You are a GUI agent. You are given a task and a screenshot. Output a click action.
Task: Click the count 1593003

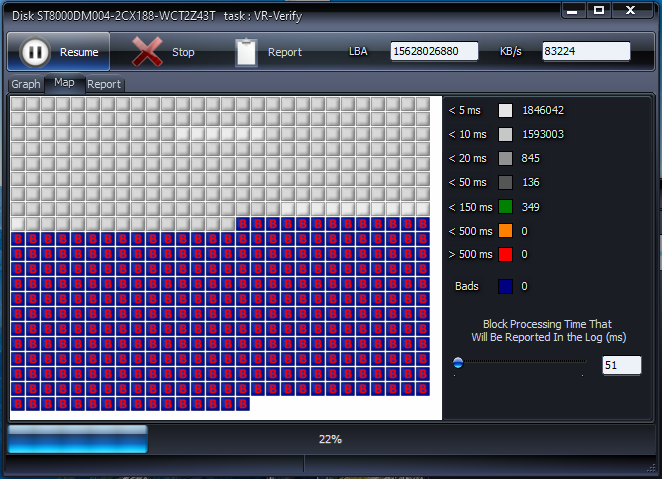click(543, 134)
